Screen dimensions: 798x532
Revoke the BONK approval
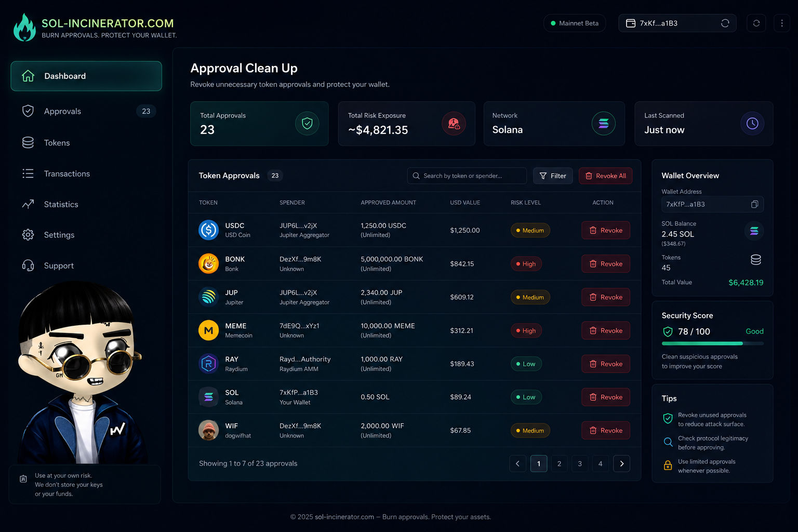tap(606, 263)
